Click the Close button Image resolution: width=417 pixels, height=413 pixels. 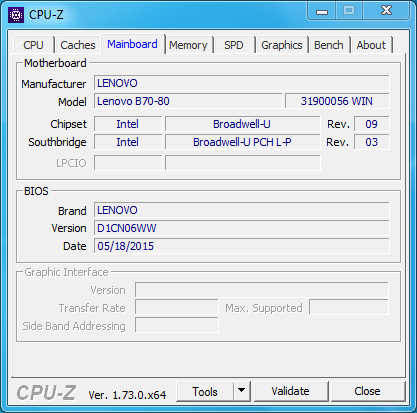click(367, 392)
